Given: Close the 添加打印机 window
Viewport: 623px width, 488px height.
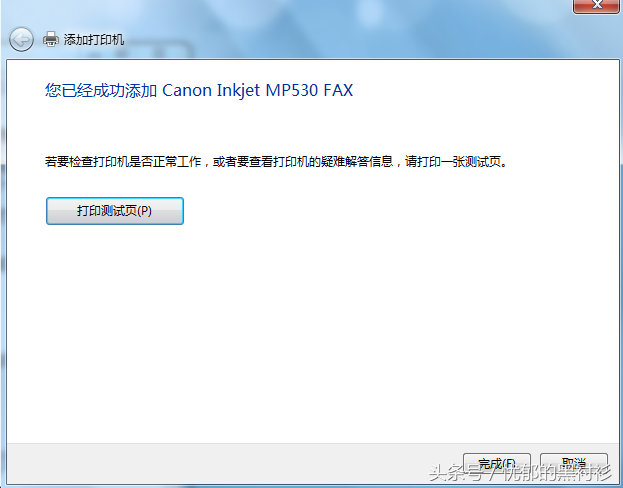Looking at the screenshot, I should click(x=596, y=6).
